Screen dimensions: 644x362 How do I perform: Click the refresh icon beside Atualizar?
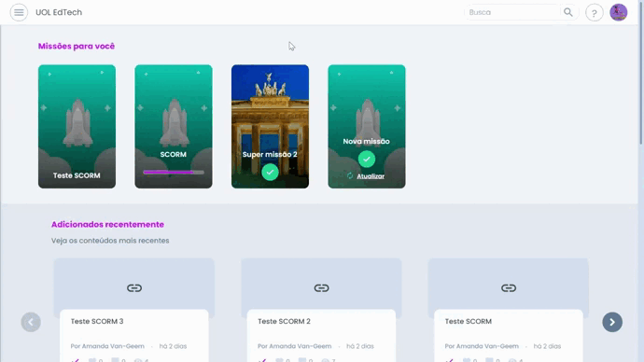coord(350,176)
